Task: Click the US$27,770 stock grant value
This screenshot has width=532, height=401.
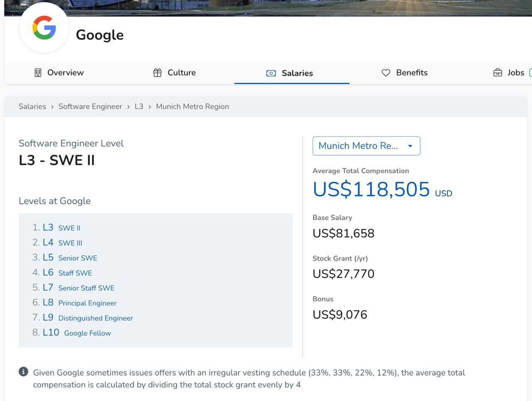Action: pos(343,274)
